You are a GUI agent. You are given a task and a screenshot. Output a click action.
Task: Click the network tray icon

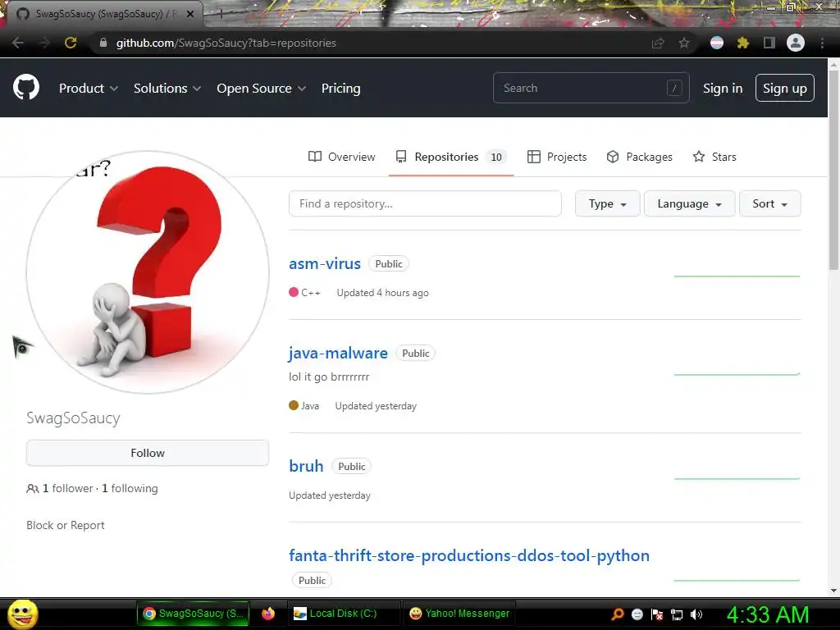tap(677, 614)
